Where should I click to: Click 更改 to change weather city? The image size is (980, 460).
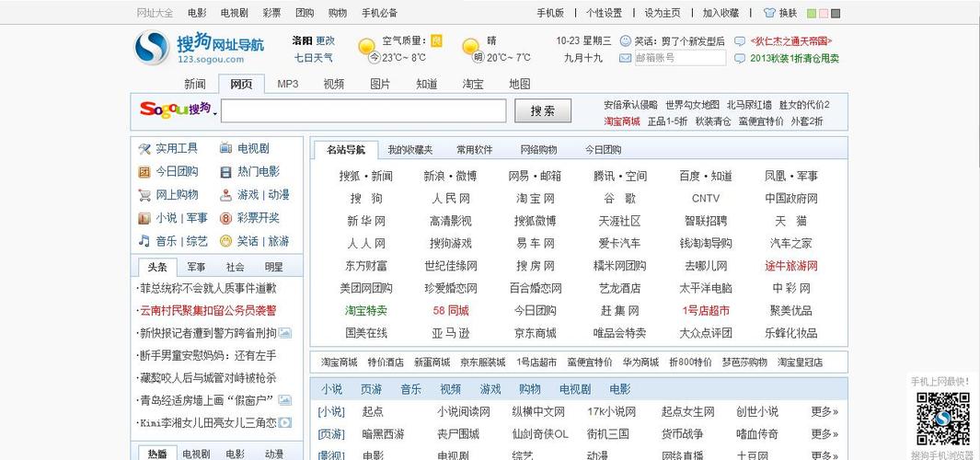(x=326, y=40)
